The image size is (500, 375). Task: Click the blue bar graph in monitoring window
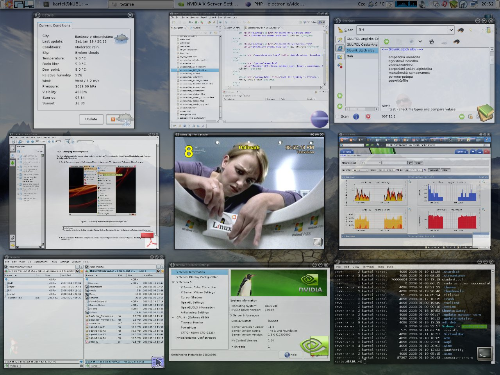(x=452, y=193)
